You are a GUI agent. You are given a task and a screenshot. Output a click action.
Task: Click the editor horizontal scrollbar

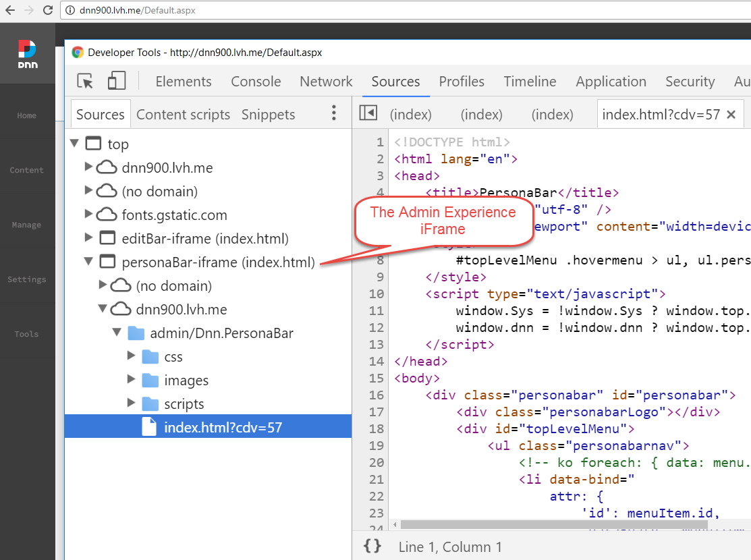[554, 524]
